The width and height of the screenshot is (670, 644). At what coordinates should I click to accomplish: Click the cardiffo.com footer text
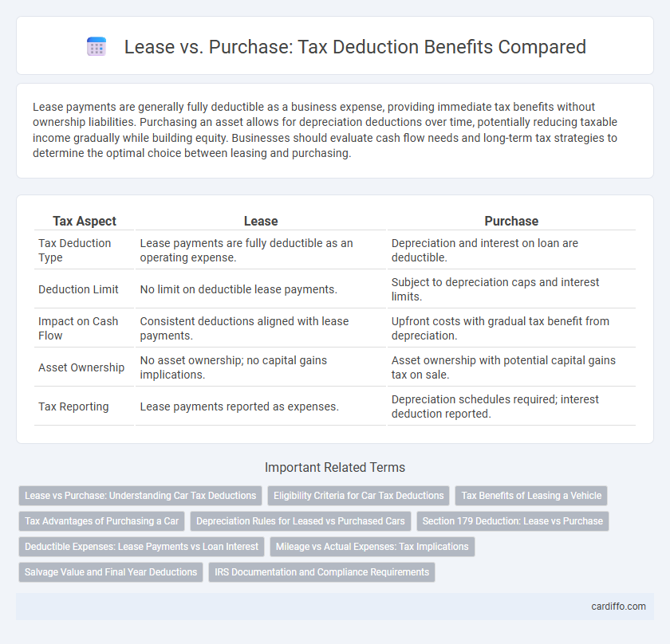point(618,607)
